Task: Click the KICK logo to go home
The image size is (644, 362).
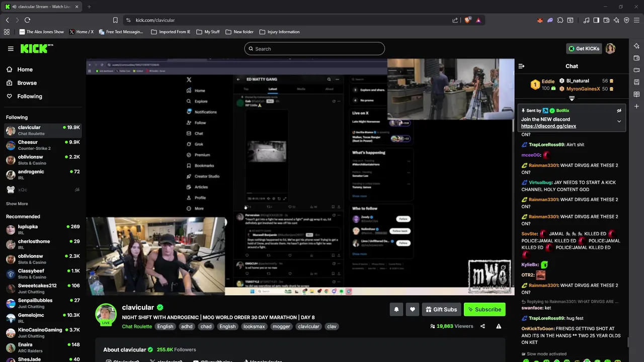Action: pyautogui.click(x=37, y=48)
